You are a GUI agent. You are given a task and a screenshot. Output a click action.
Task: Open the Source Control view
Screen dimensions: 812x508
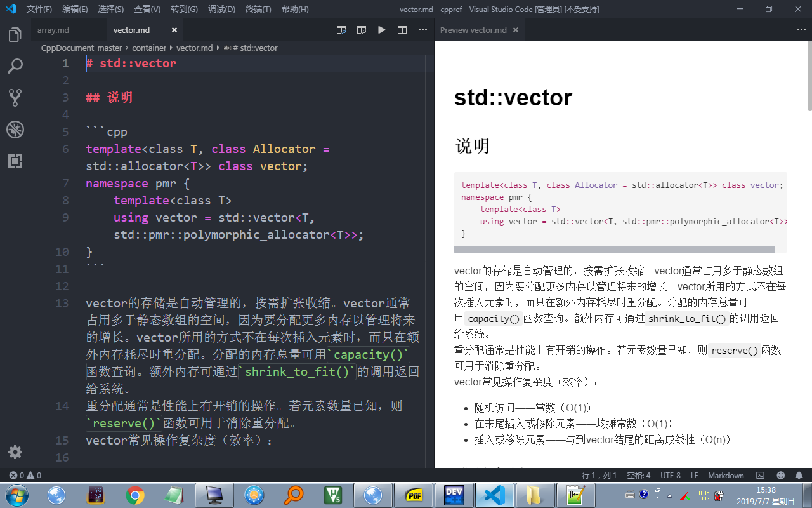(x=15, y=97)
